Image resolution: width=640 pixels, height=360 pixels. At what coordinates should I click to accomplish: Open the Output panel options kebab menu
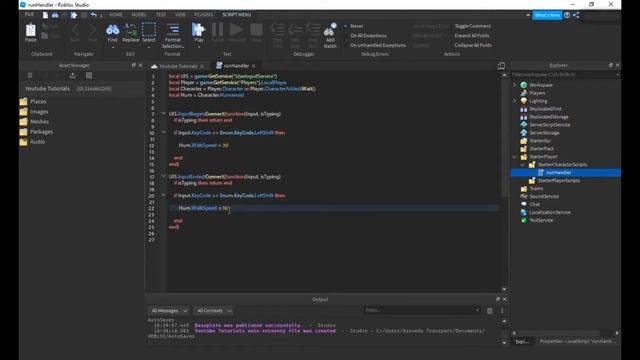(502, 311)
